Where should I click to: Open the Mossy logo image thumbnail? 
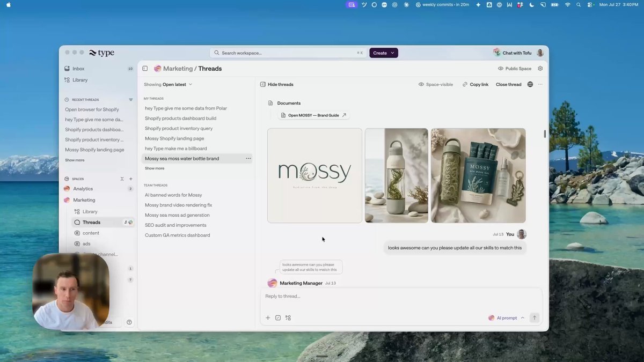pyautogui.click(x=314, y=175)
